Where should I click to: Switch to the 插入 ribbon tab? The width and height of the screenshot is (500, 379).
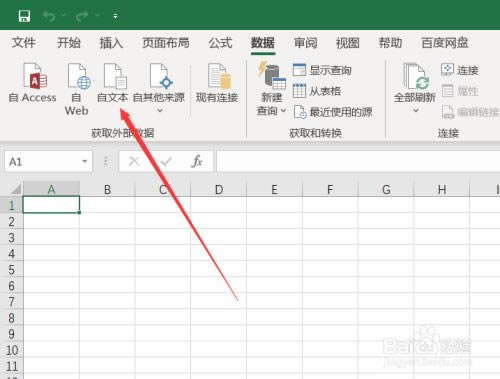click(111, 43)
